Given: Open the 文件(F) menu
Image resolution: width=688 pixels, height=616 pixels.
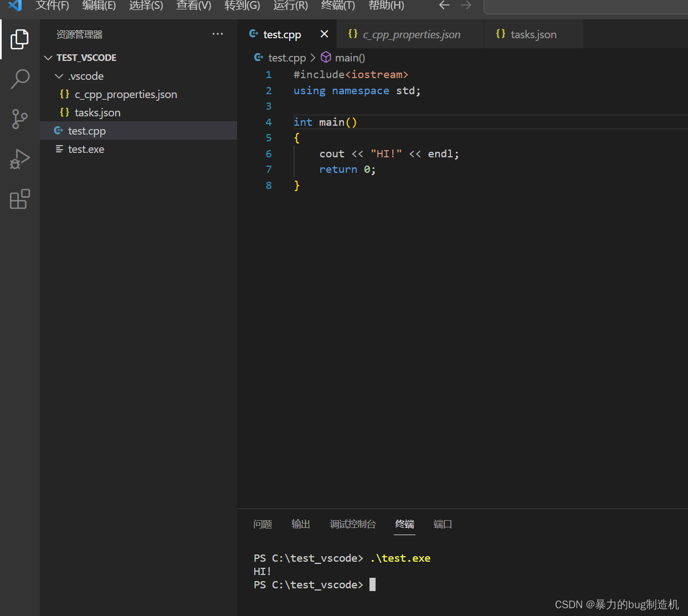Looking at the screenshot, I should (x=52, y=6).
